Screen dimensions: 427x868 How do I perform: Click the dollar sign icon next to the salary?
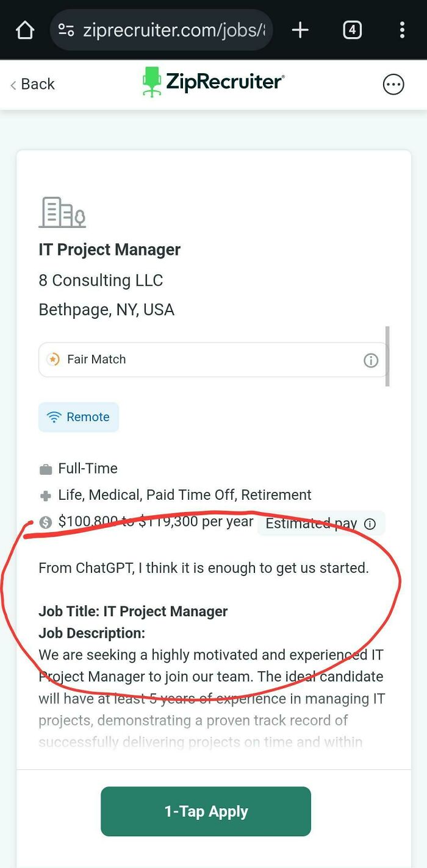pos(45,522)
